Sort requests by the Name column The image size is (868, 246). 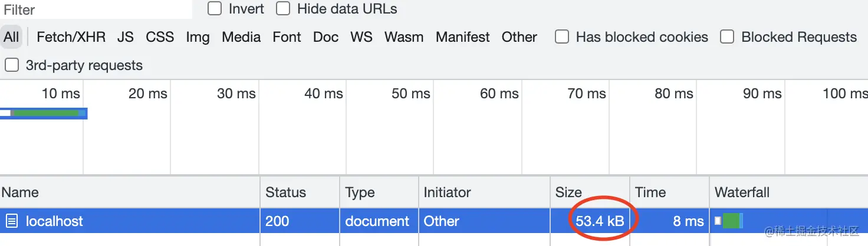(x=20, y=192)
